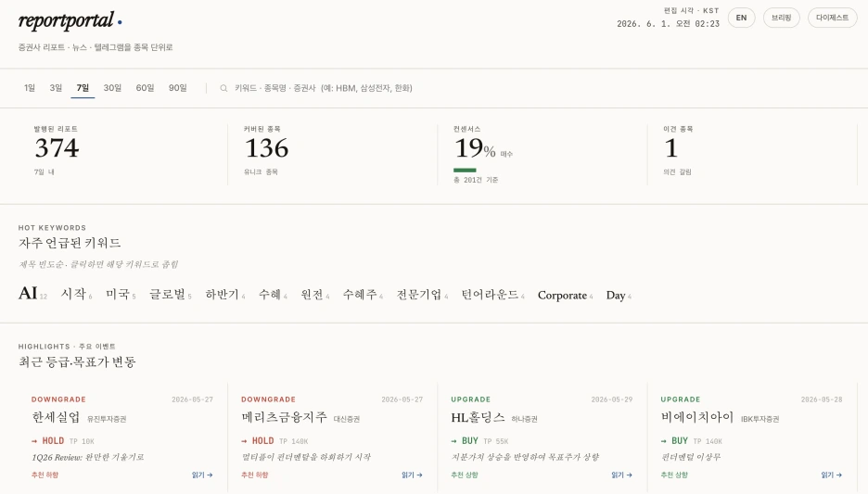Image resolution: width=868 pixels, height=494 pixels.
Task: Select the 3일 period tab
Action: tap(56, 88)
